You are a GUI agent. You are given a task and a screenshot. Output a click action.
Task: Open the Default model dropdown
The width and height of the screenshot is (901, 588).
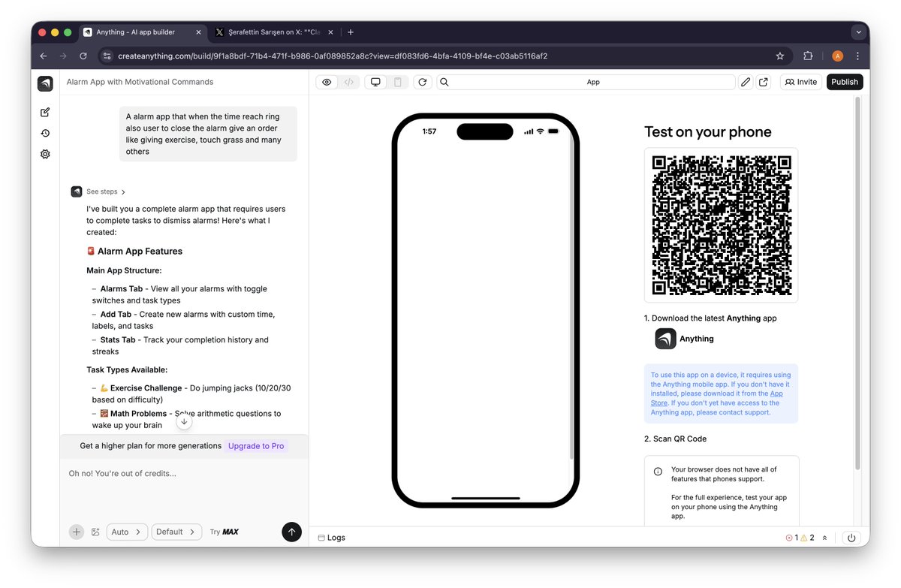(x=176, y=532)
